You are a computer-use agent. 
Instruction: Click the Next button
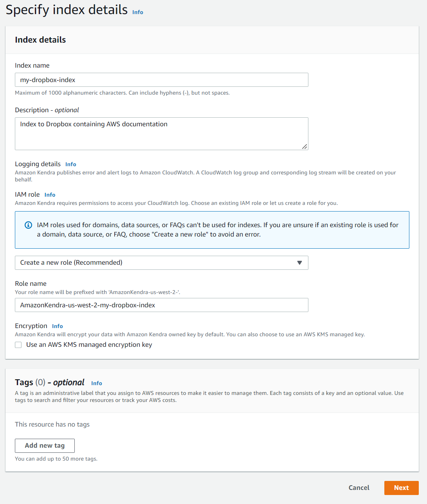402,488
